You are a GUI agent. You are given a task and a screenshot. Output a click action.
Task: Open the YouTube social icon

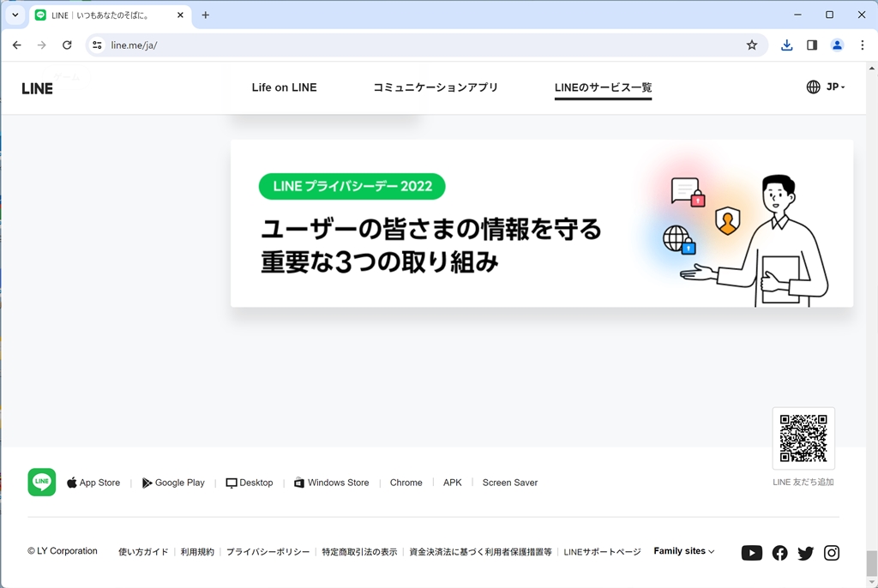[x=751, y=553]
